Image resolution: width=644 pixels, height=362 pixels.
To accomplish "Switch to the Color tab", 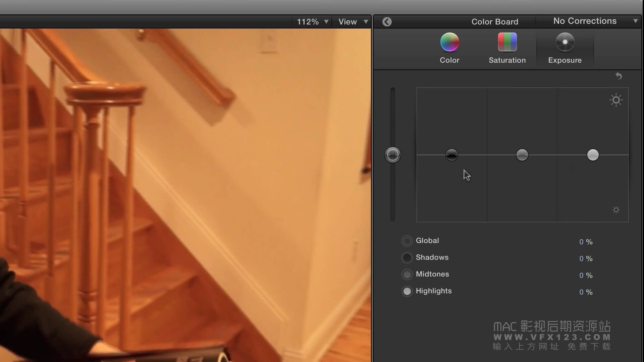I will pyautogui.click(x=449, y=48).
